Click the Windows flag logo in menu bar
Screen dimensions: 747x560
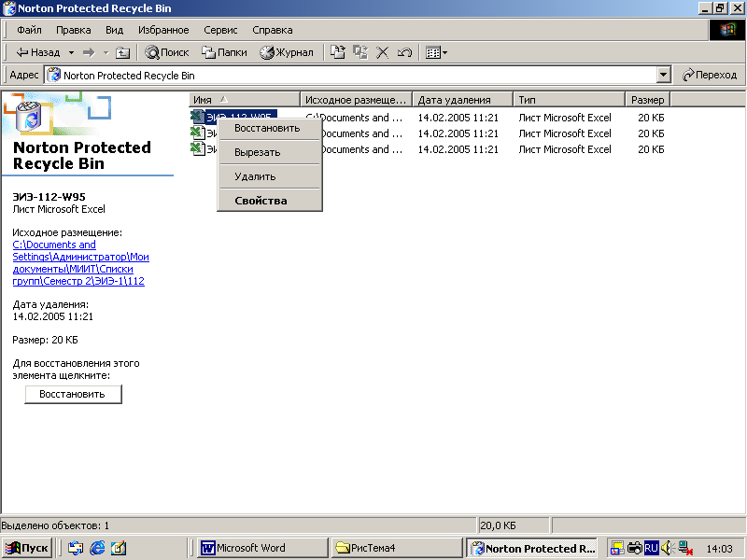pos(727,30)
